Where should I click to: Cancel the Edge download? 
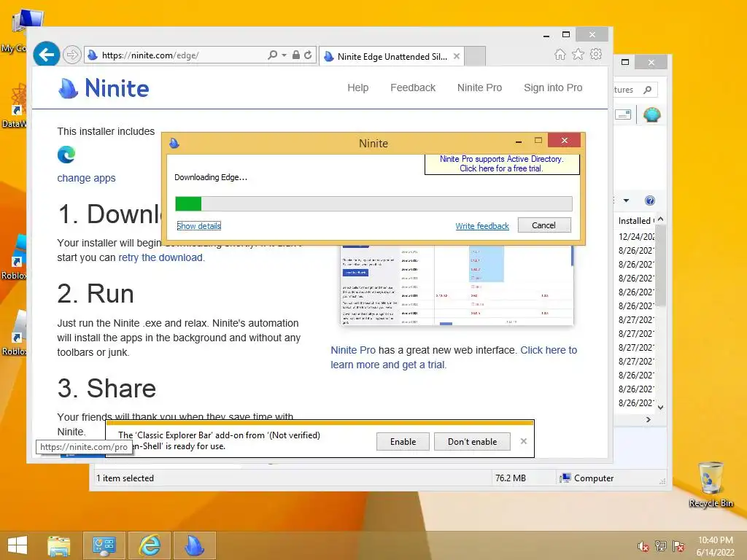(x=544, y=225)
